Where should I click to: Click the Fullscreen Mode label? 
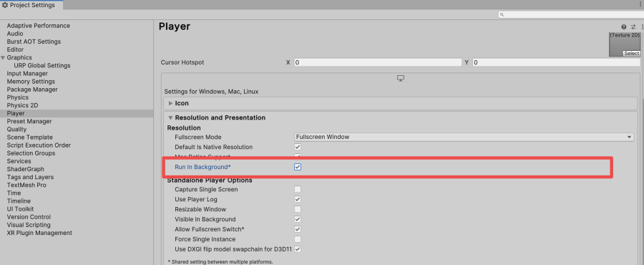(x=198, y=137)
